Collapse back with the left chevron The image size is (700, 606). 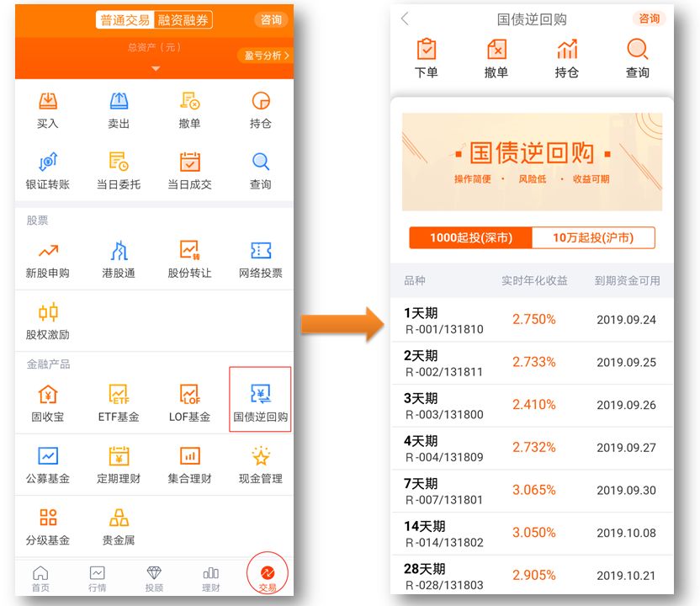[x=405, y=18]
